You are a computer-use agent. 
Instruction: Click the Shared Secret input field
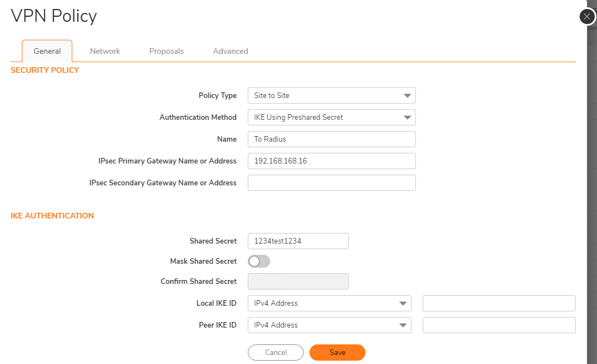[298, 241]
